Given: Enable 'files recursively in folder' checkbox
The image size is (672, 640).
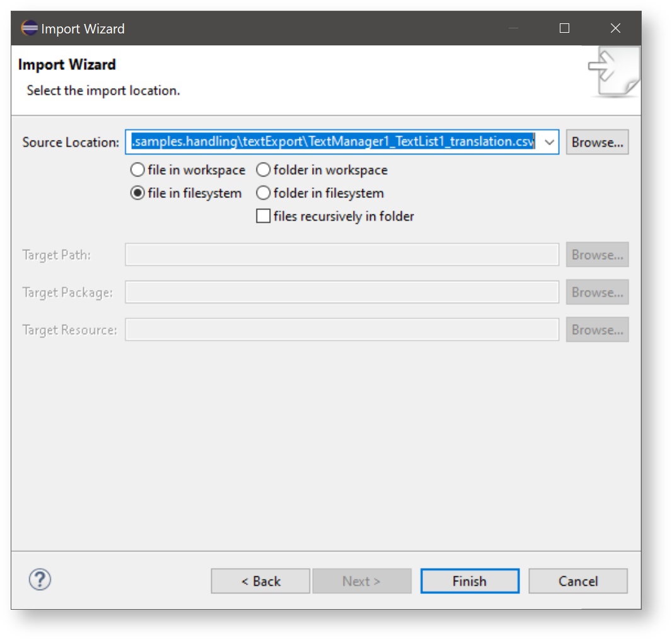Looking at the screenshot, I should click(x=263, y=217).
